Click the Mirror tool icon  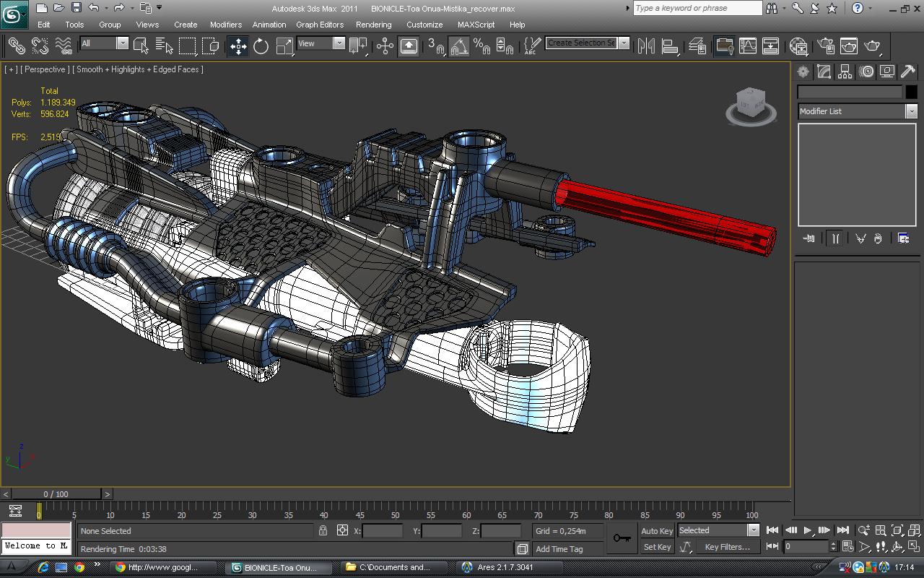click(646, 46)
